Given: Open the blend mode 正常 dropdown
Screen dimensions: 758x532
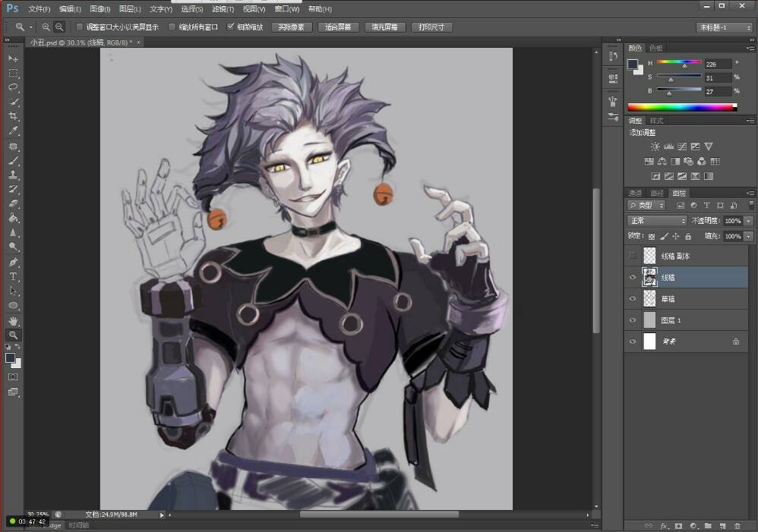Looking at the screenshot, I should coord(657,221).
